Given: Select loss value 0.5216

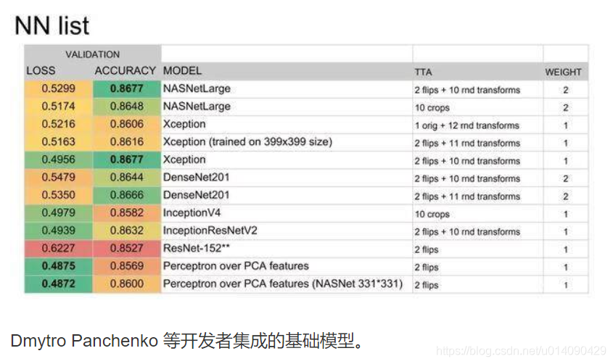Looking at the screenshot, I should (x=58, y=124).
